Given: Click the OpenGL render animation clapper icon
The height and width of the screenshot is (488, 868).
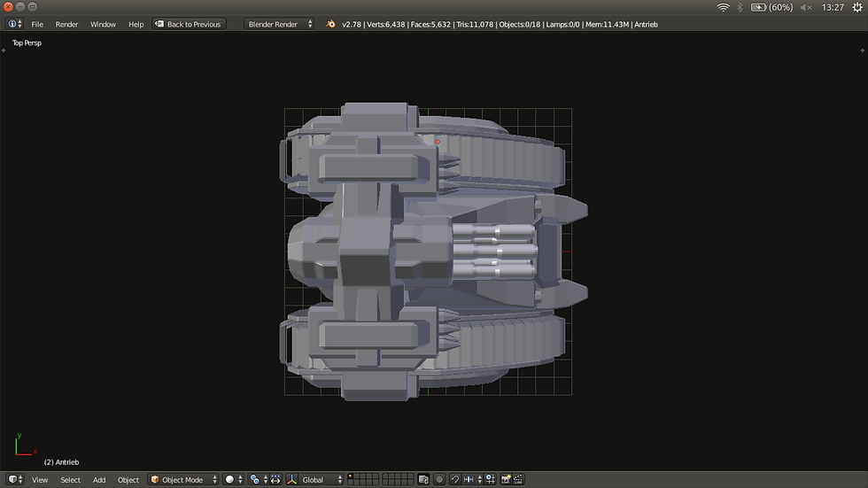Looking at the screenshot, I should coord(516,479).
